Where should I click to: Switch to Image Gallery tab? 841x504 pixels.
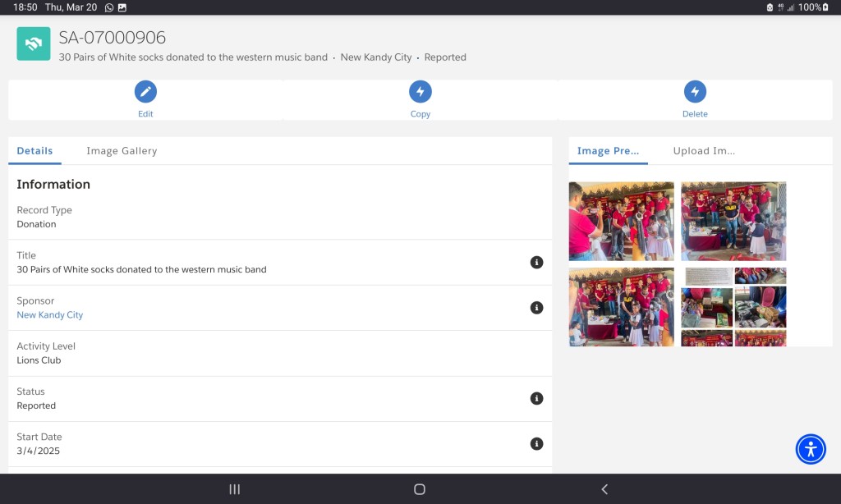pyautogui.click(x=122, y=151)
